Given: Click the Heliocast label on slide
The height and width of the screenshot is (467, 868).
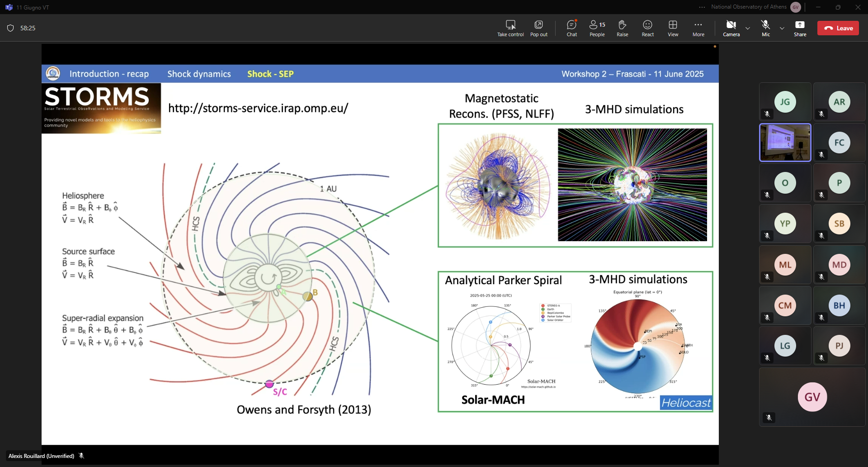Looking at the screenshot, I should (686, 402).
